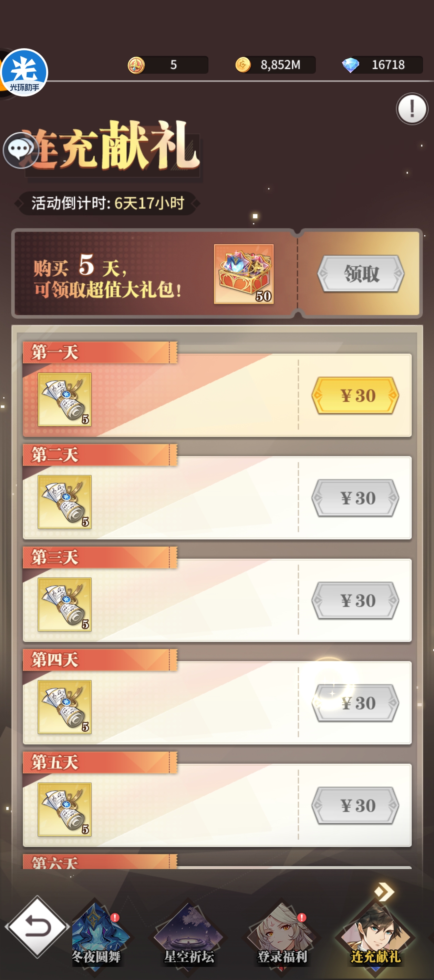Buy day one pack for ¥30
This screenshot has height=980, width=434.
tap(355, 396)
